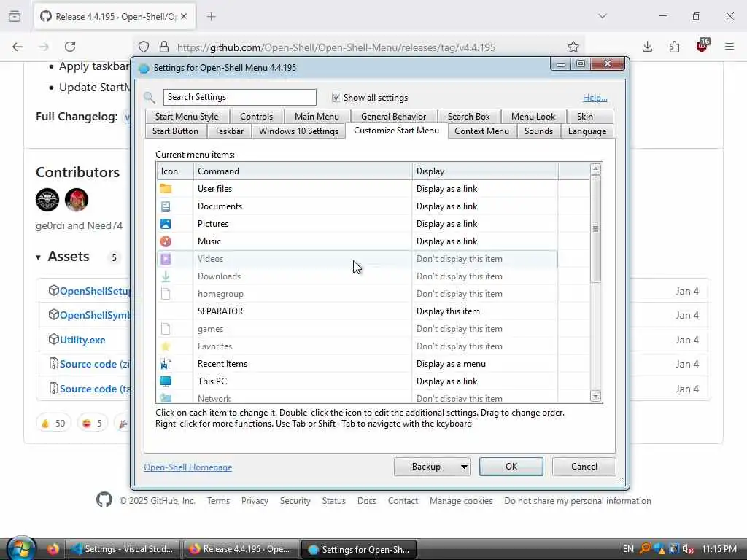Viewport: 747px width, 560px height.
Task: Download Utility.exe asset on GitHub page
Action: tap(82, 340)
